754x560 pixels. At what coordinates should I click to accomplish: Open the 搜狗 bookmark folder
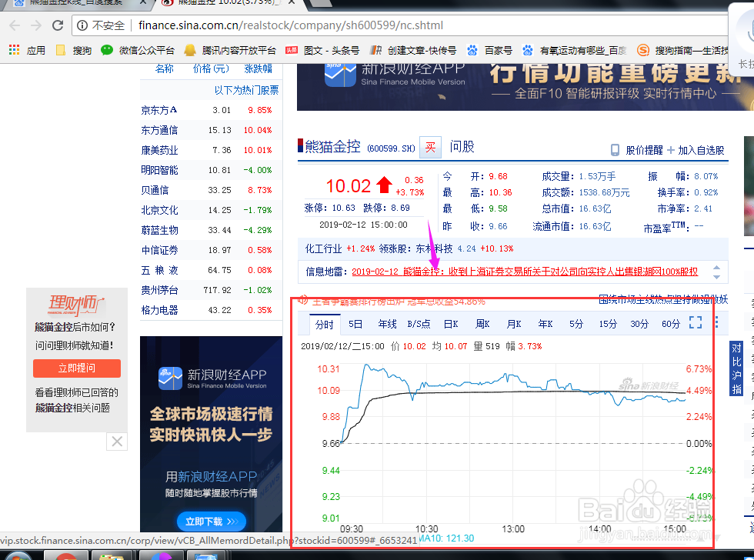coord(74,50)
